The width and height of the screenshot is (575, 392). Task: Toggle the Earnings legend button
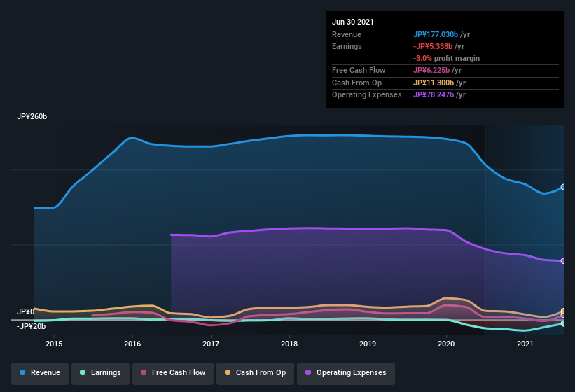pyautogui.click(x=100, y=373)
